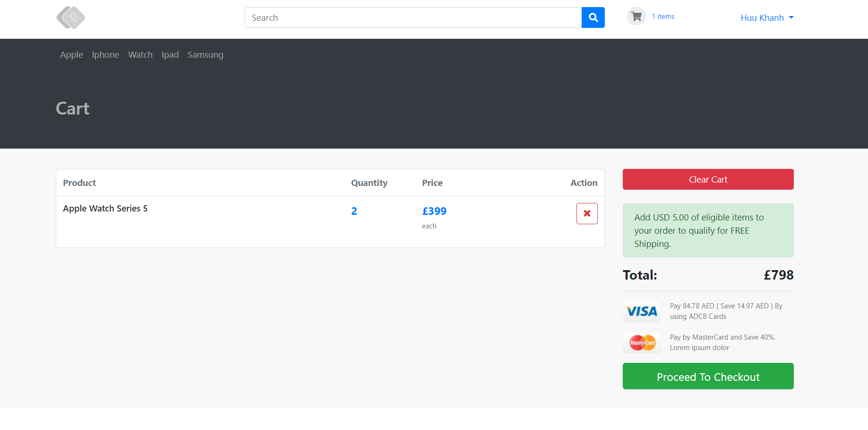
Task: Click the site logo icon
Action: (71, 18)
